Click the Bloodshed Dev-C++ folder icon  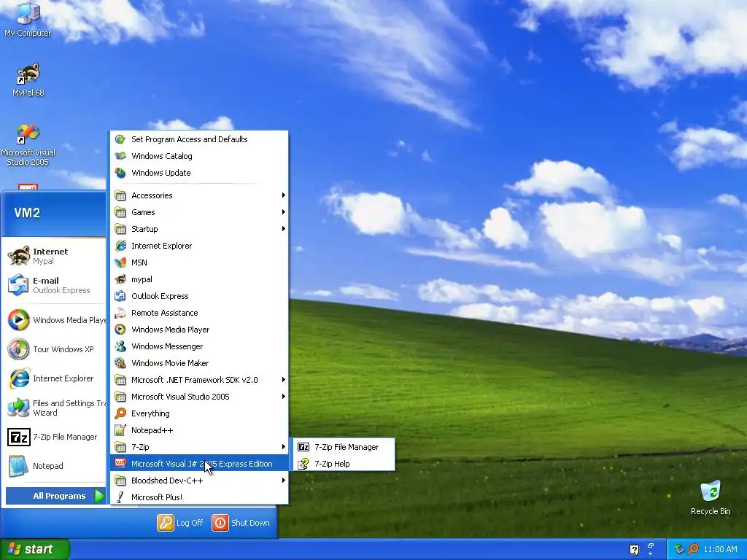click(x=120, y=481)
